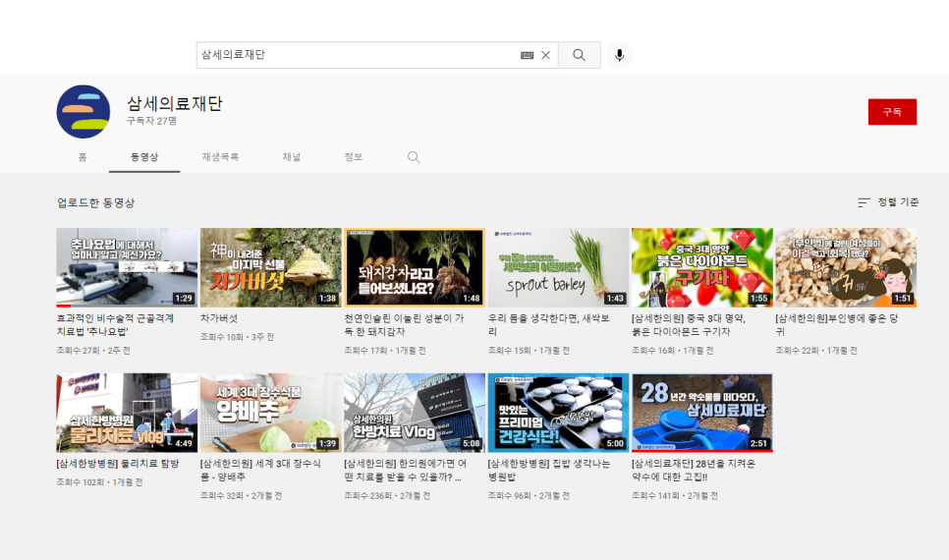The height and width of the screenshot is (560, 949).
Task: Open the 프리미엄 건강식단 thumbnail
Action: 558,413
